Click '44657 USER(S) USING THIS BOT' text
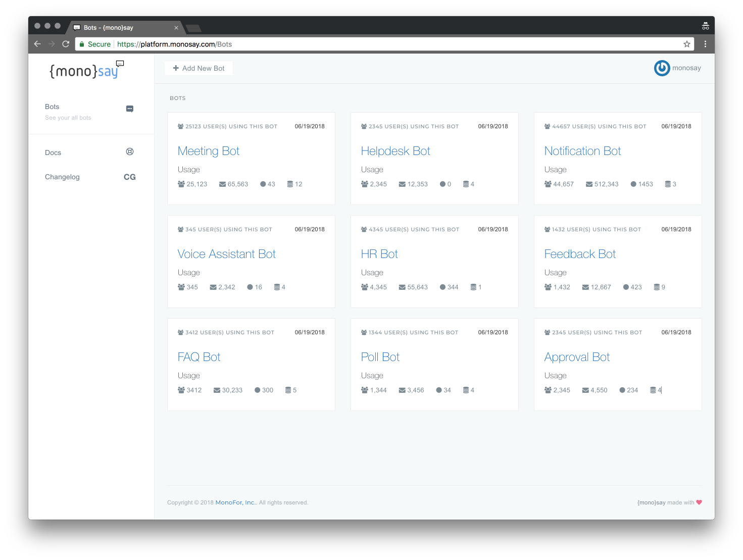 tap(599, 126)
